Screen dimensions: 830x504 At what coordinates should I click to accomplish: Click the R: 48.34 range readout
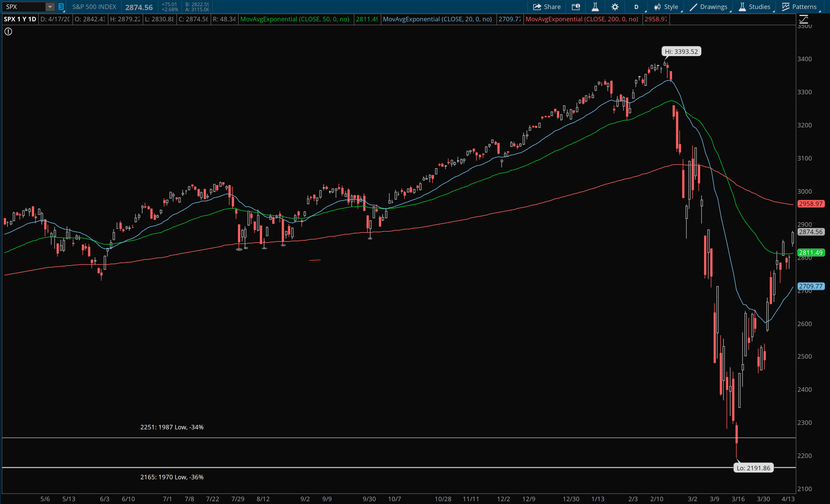point(224,19)
